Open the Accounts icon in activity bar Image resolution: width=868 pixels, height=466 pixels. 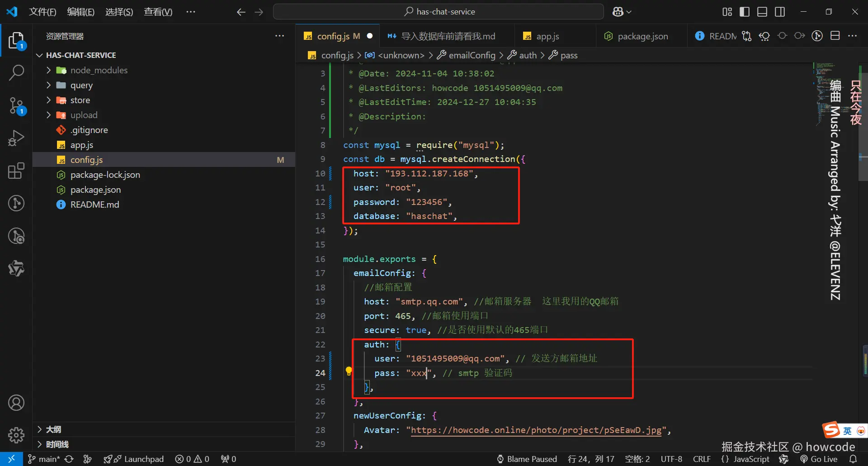(x=16, y=403)
